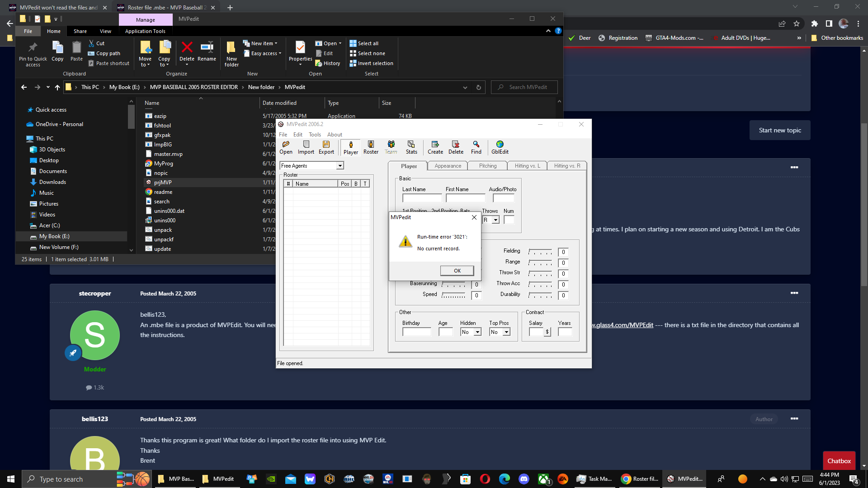Select the master.mvp file in Explorer

[x=168, y=154]
